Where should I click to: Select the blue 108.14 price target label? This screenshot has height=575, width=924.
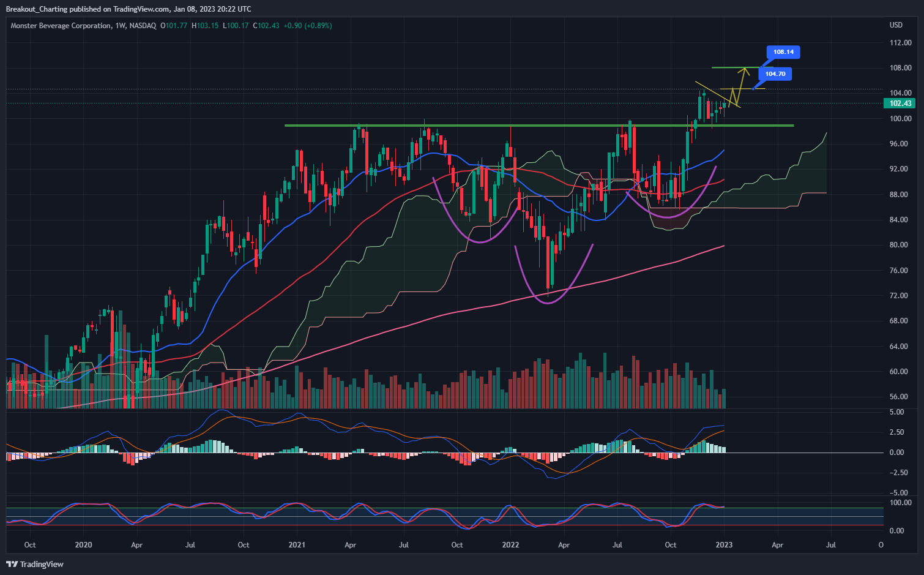[x=784, y=52]
